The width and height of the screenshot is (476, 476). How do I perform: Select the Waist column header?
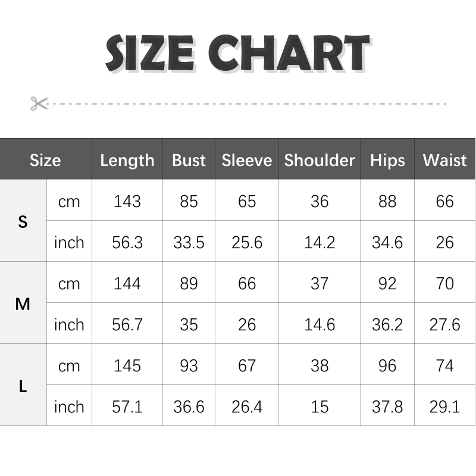point(444,160)
